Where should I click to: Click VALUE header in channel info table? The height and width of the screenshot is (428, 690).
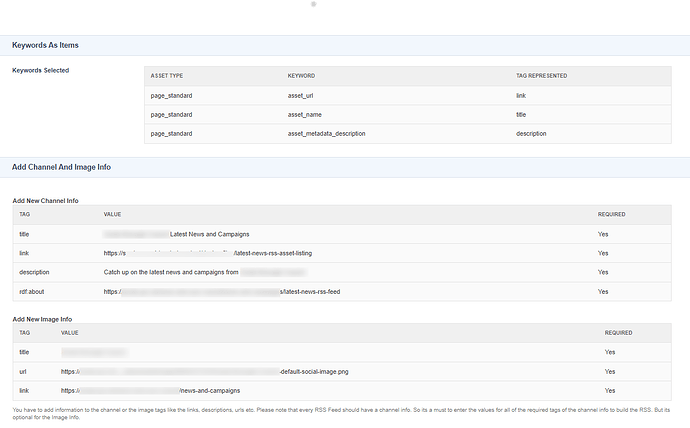click(x=112, y=214)
